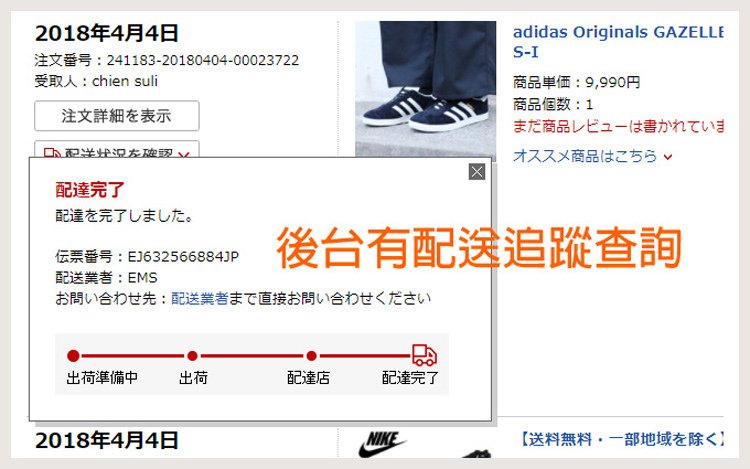Open 送料無料・一部地域を除く product link

pos(621,439)
